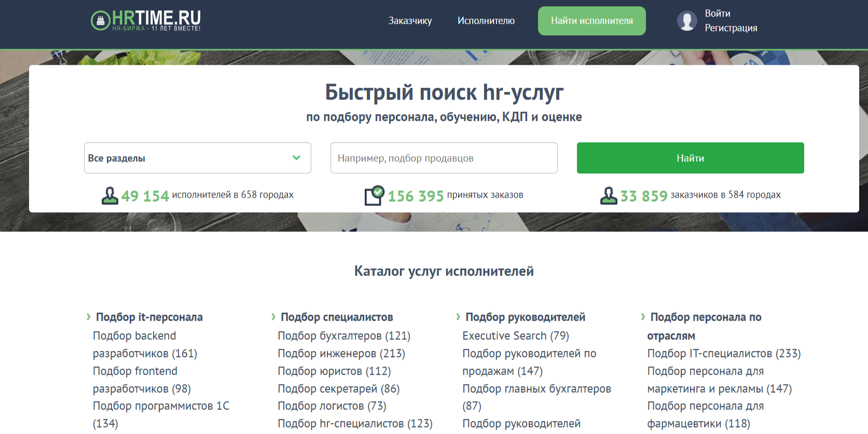Open the 'Заказчику' menu item
868x434 pixels.
pyautogui.click(x=410, y=21)
